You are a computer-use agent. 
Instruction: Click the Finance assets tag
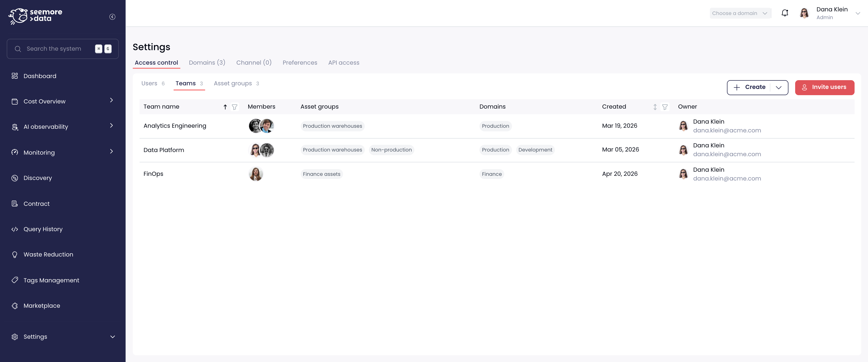coord(321,174)
